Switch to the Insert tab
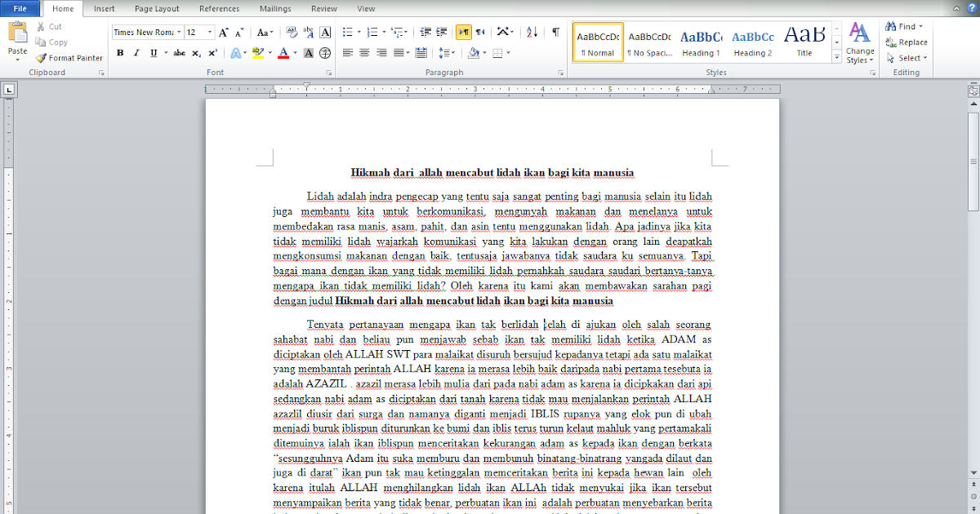Screen dimensions: 980x514 point(104,8)
